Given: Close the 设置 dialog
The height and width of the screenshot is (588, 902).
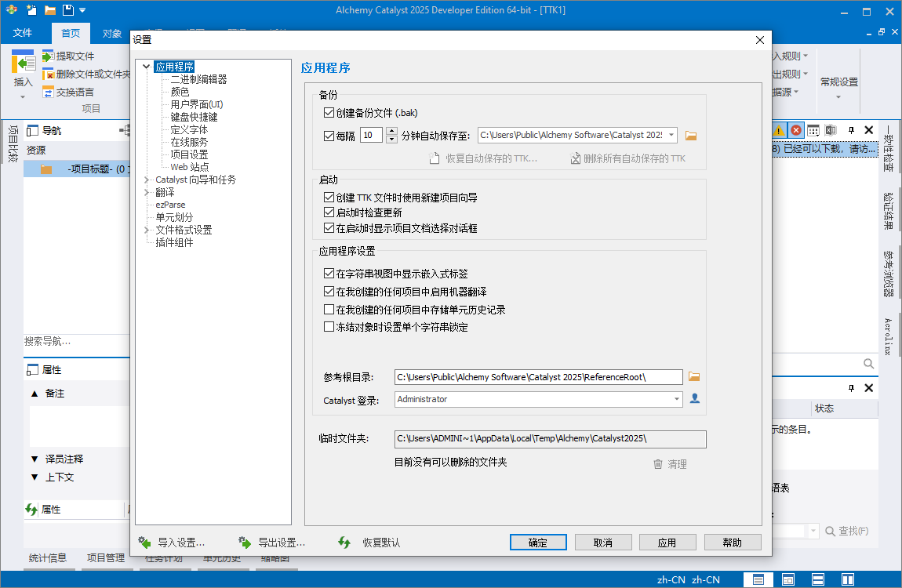Looking at the screenshot, I should (759, 40).
